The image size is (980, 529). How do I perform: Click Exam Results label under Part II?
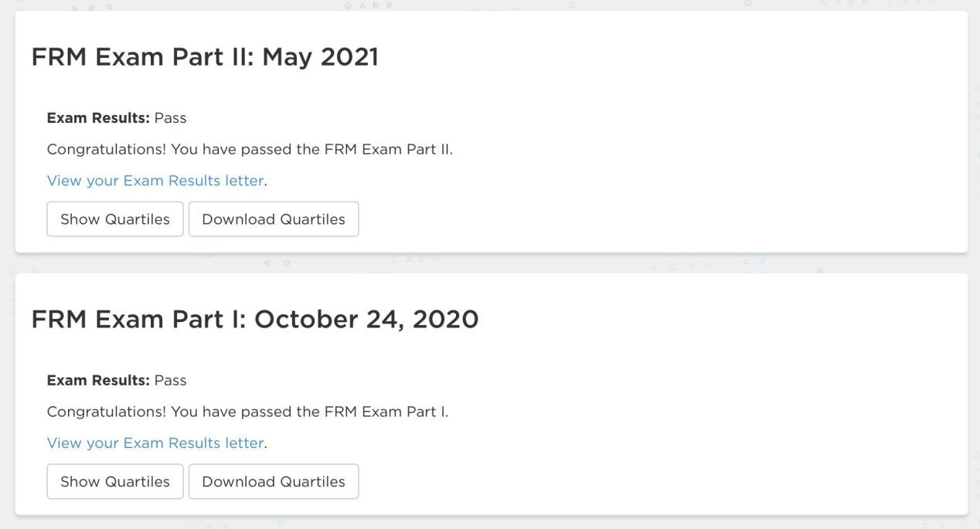(98, 118)
